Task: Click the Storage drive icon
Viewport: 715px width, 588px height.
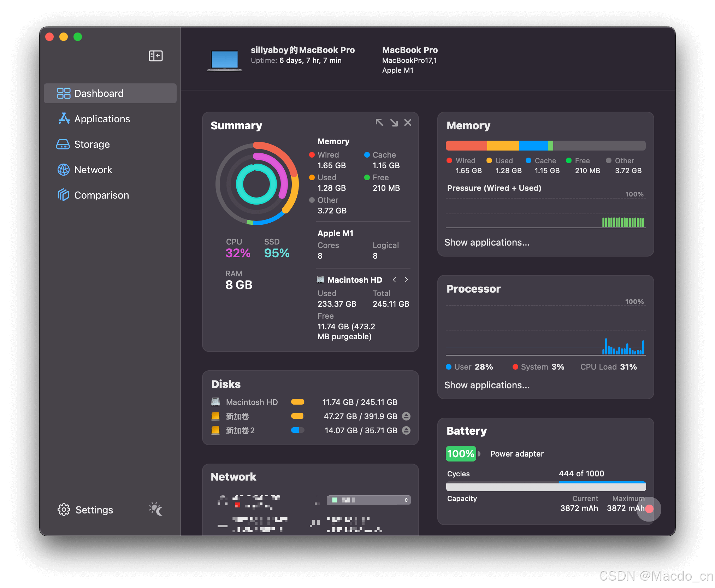Action: 63,145
